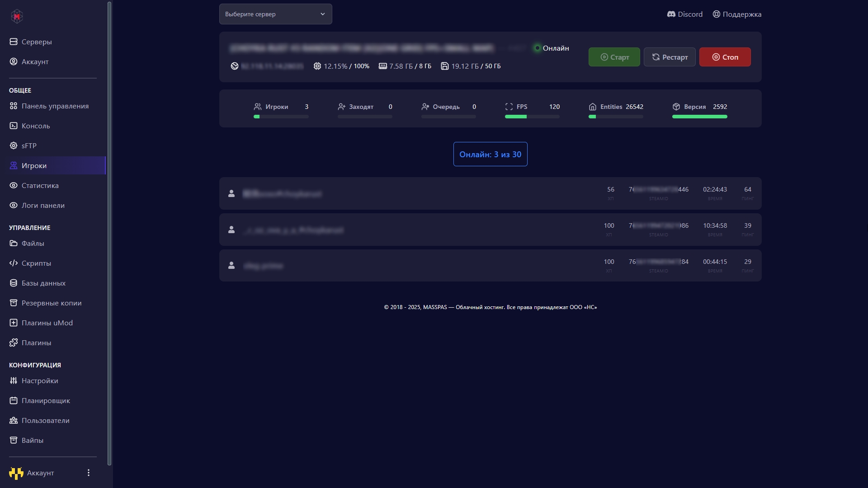Click the sFTP gear icon
The height and width of the screenshot is (488, 868).
[x=14, y=145]
